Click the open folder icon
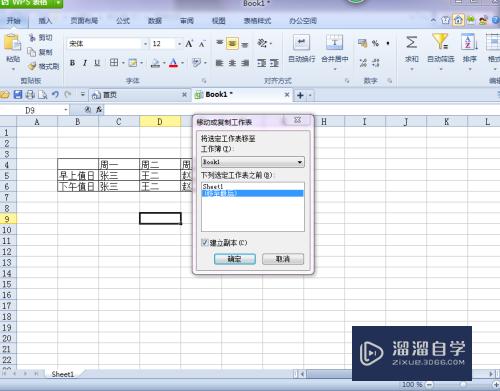The image size is (500, 391). (x=5, y=95)
